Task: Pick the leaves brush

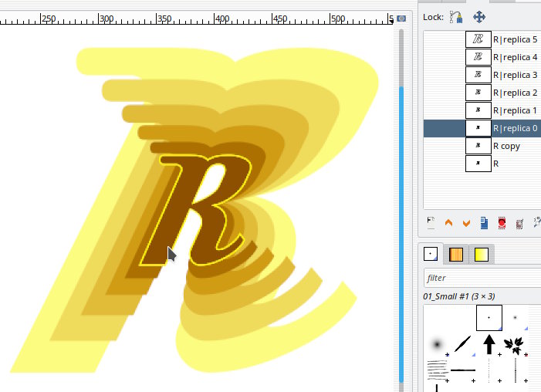Action: point(515,343)
